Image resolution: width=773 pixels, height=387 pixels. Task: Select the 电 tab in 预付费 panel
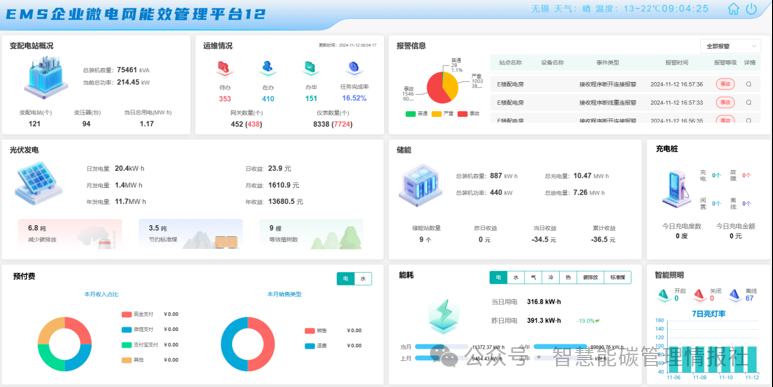pos(346,279)
